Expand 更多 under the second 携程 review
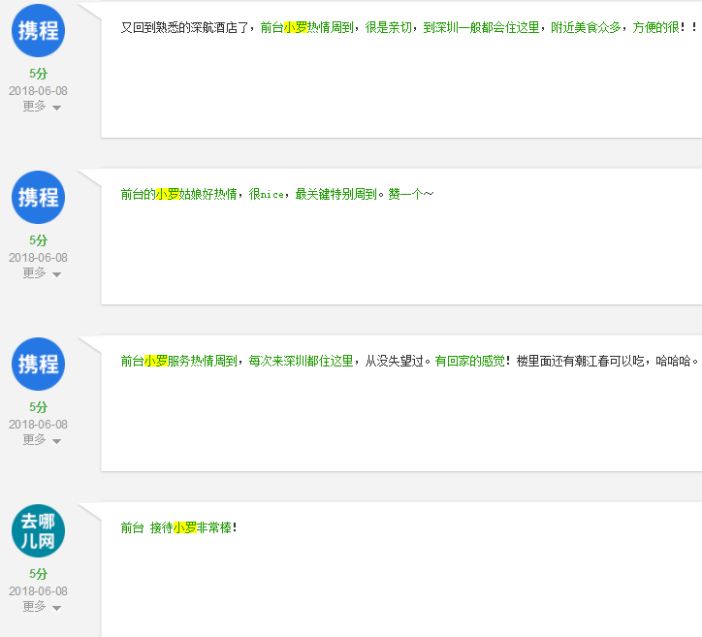Screen dimensions: 702x637 41,273
